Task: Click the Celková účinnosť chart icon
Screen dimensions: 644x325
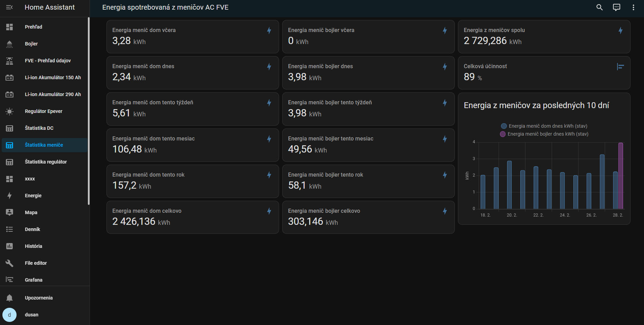Action: click(620, 67)
